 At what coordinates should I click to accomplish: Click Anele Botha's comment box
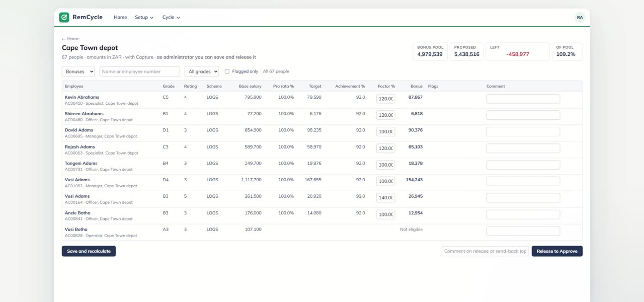point(523,214)
